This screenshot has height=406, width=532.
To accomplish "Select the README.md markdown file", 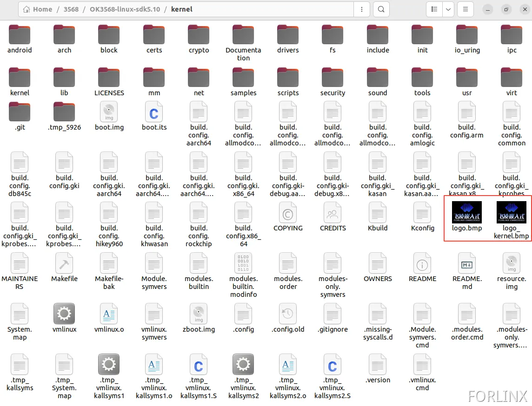I will click(466, 263).
